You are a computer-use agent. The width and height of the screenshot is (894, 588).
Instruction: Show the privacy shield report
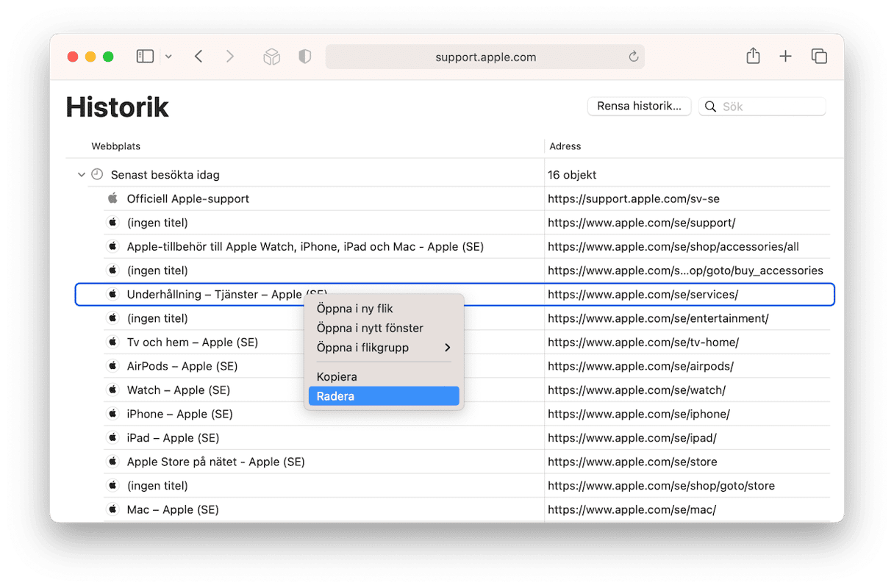click(x=304, y=57)
